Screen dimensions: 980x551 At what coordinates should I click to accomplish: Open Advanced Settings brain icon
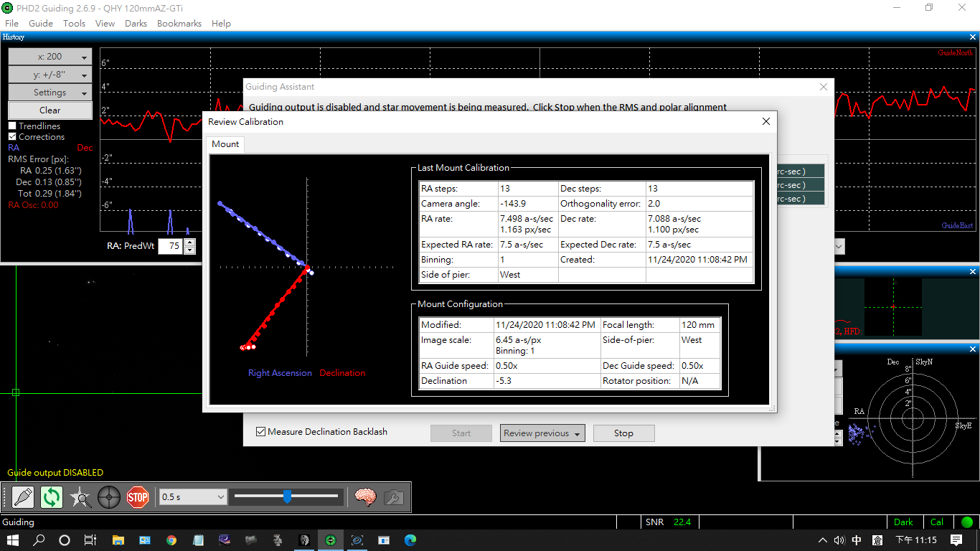366,497
